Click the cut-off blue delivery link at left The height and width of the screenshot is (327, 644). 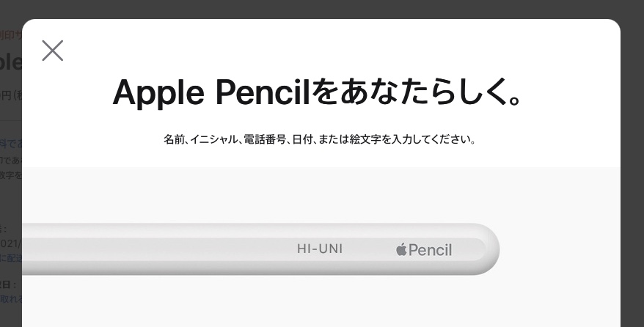[10, 257]
